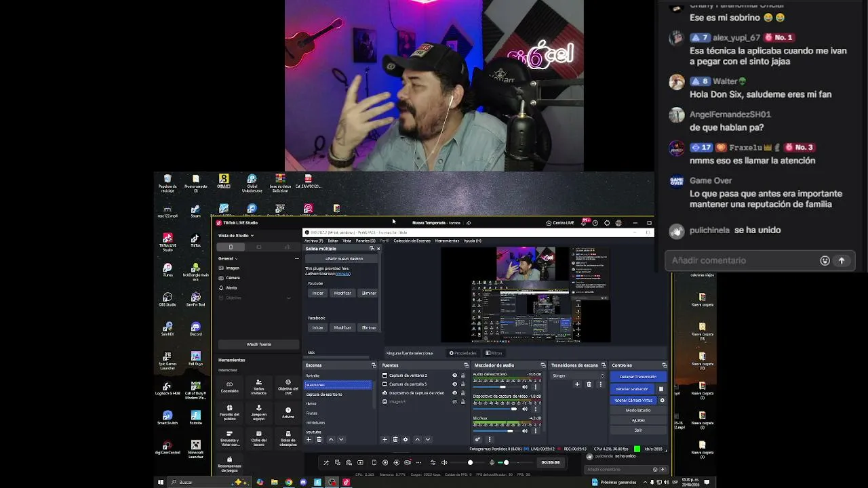Open Editar menu in OBS
This screenshot has width=868, height=488.
[333, 241]
